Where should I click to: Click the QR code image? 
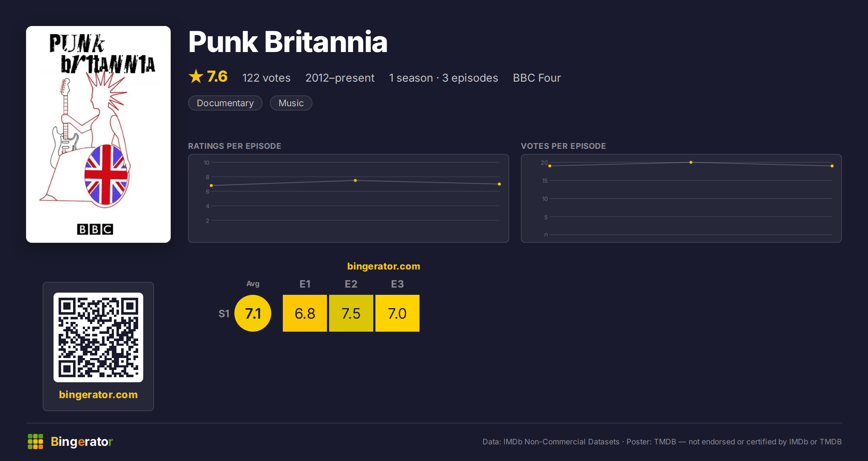click(98, 337)
